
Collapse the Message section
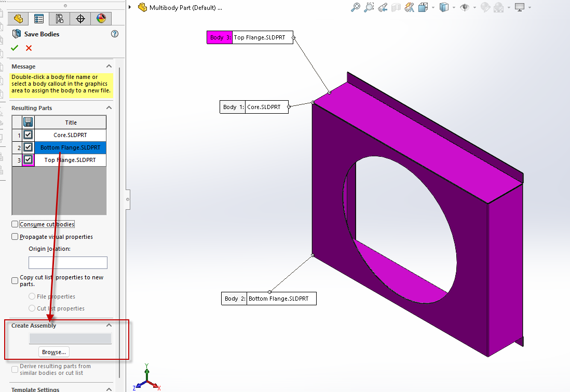(108, 66)
